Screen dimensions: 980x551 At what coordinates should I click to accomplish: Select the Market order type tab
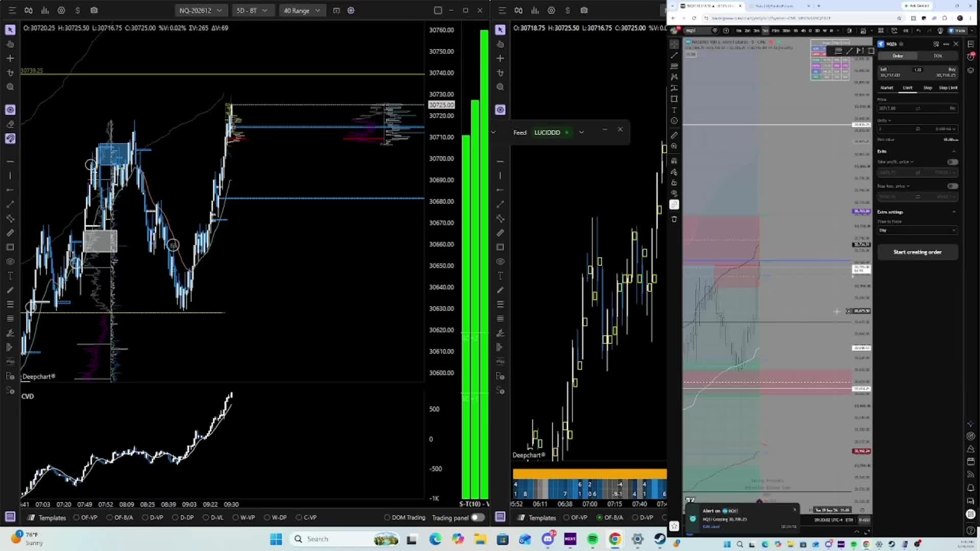(x=887, y=88)
